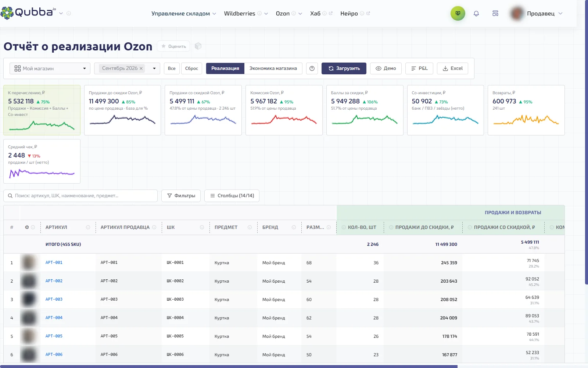
Task: Switch to Экономика магазина view
Action: click(273, 68)
